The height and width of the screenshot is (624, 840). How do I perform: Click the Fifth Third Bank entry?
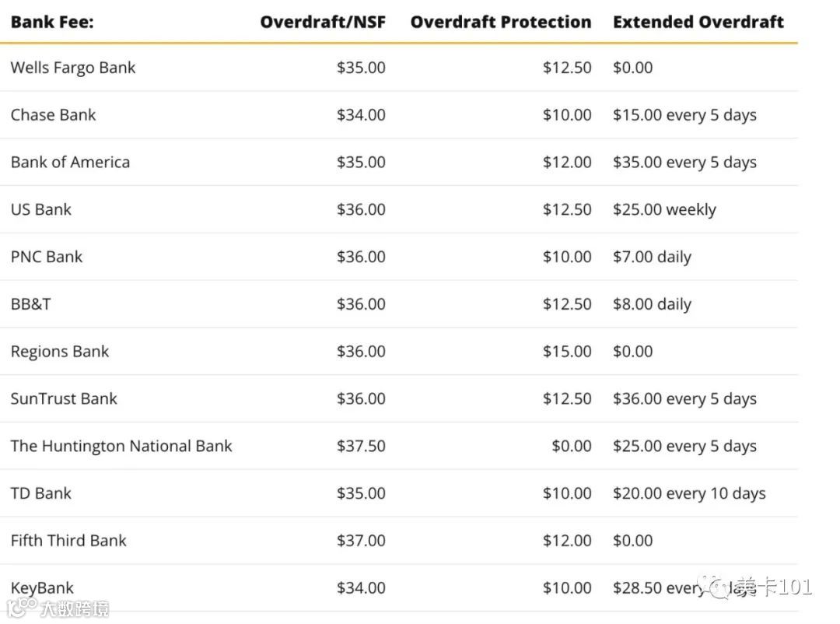tap(68, 541)
